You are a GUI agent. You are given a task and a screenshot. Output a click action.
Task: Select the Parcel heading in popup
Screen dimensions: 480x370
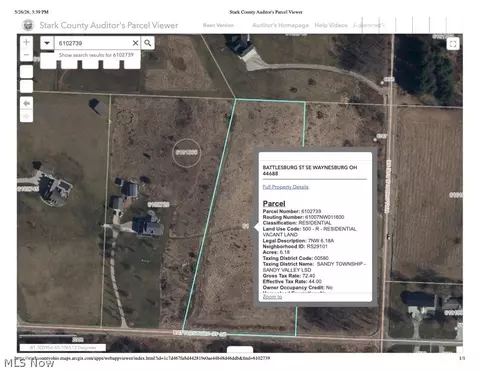pos(274,203)
